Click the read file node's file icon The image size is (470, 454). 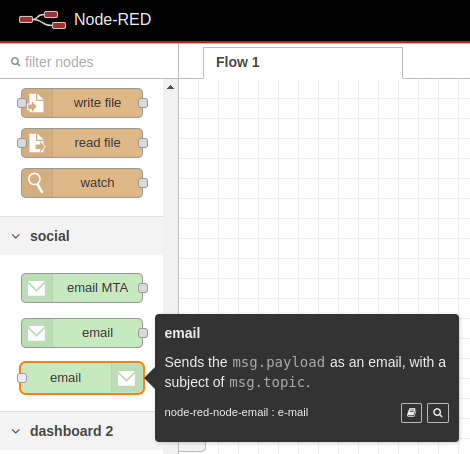tap(37, 143)
